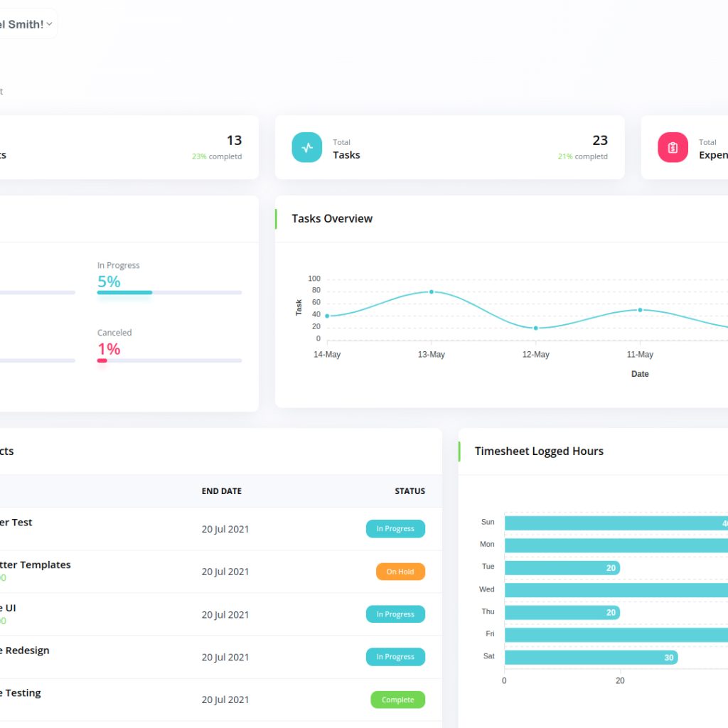Click the green Complete status badge
Image resolution: width=728 pixels, height=728 pixels.
[397, 700]
